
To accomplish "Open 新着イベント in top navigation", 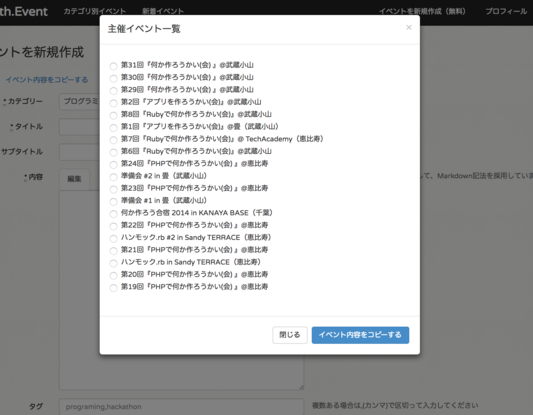I will click(163, 11).
